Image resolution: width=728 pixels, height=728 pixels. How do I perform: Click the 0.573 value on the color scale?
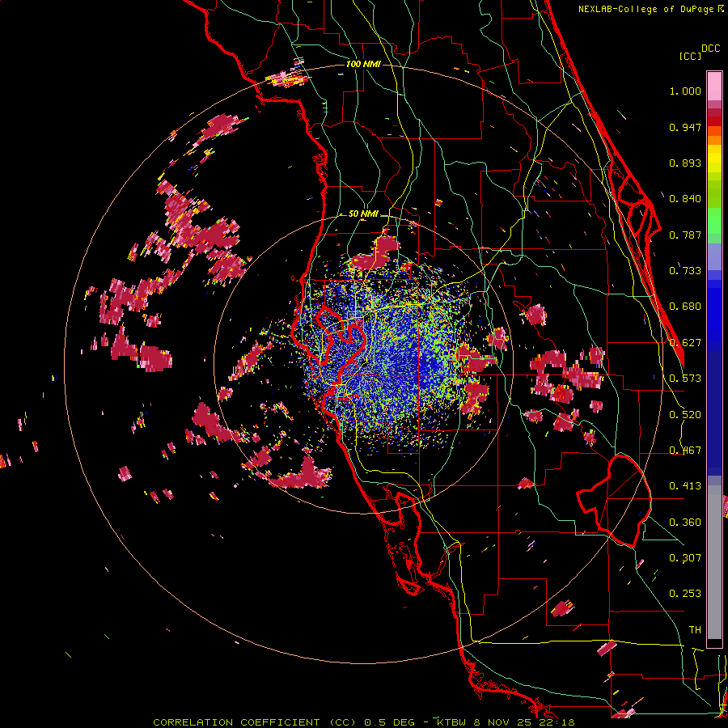coord(685,379)
